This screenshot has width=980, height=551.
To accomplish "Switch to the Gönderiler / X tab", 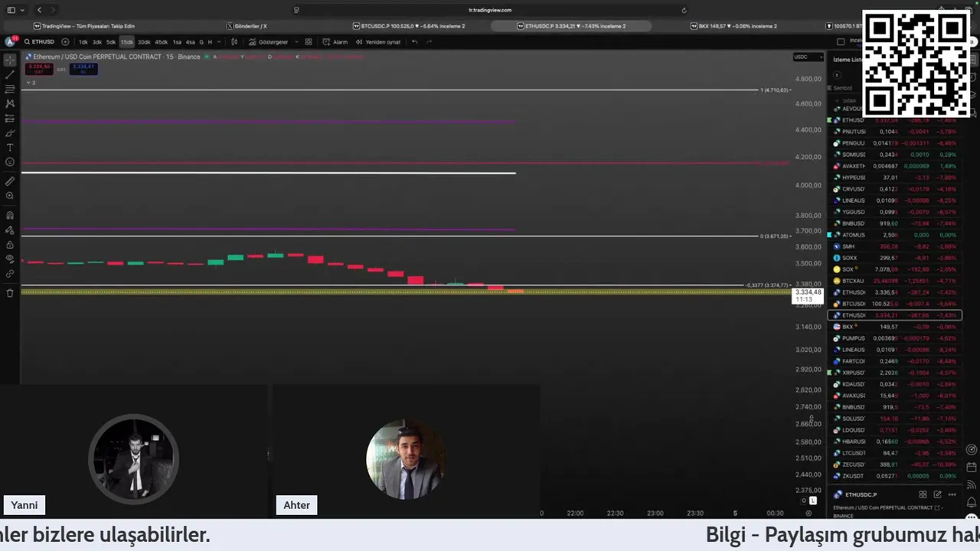I will point(247,26).
